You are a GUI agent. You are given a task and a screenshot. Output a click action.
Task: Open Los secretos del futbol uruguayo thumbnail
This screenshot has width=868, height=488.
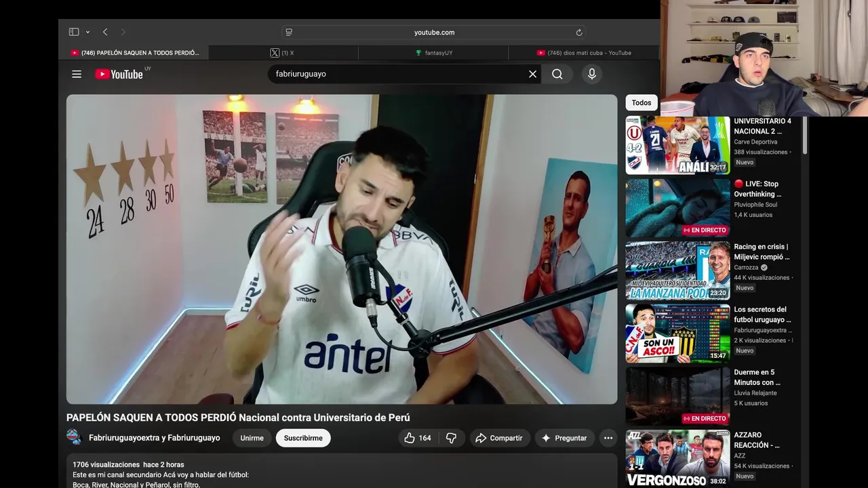(x=677, y=333)
